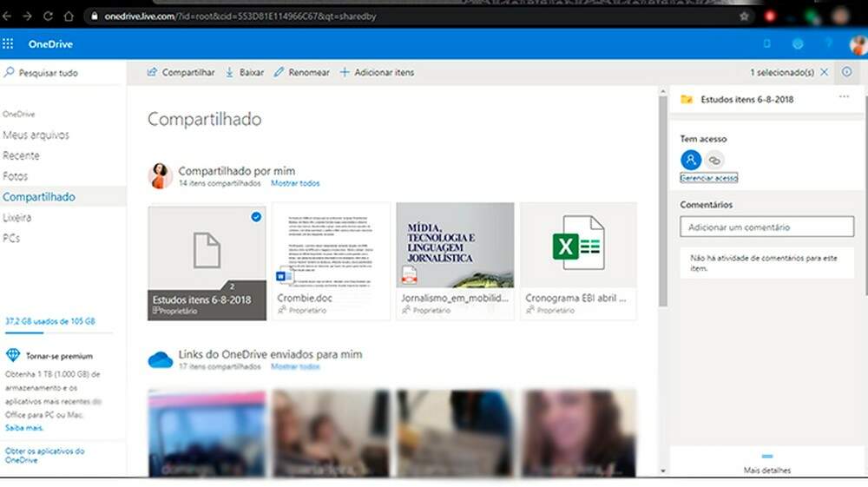Bookmark this page with the star

(x=744, y=16)
